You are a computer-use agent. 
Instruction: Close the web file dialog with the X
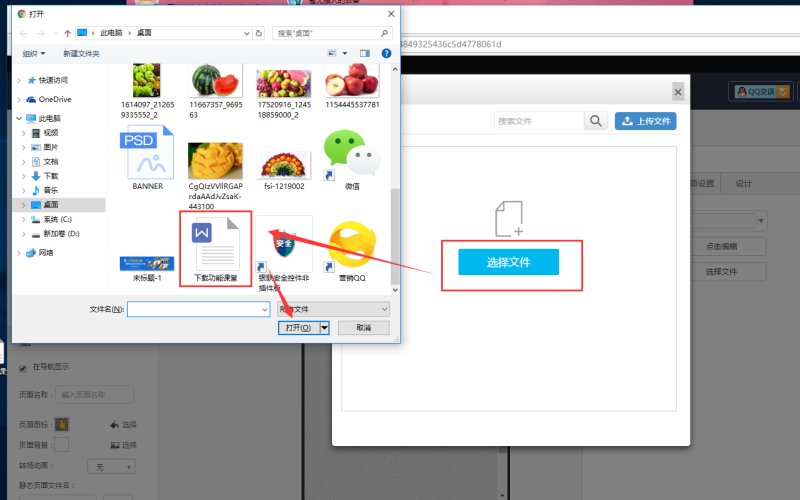coord(678,92)
